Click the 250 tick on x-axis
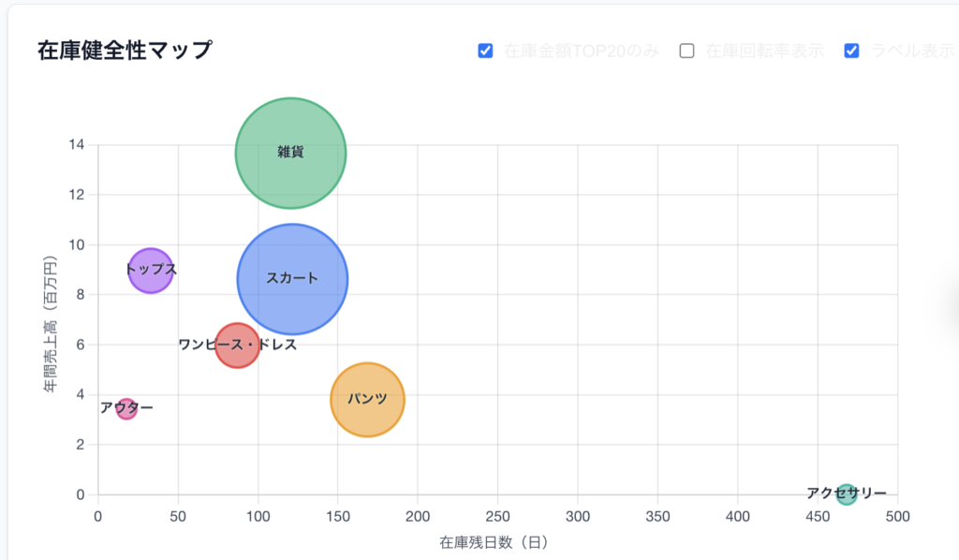This screenshot has height=560, width=959. 498,516
